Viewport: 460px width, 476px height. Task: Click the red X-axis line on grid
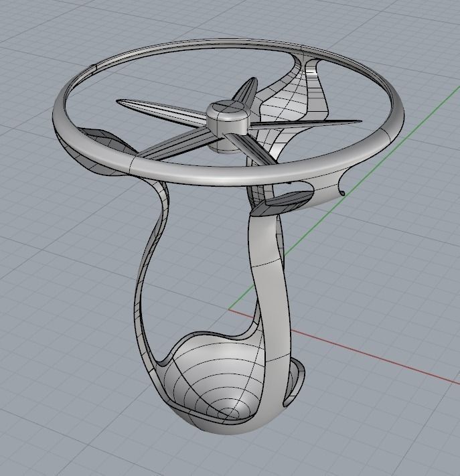point(375,358)
